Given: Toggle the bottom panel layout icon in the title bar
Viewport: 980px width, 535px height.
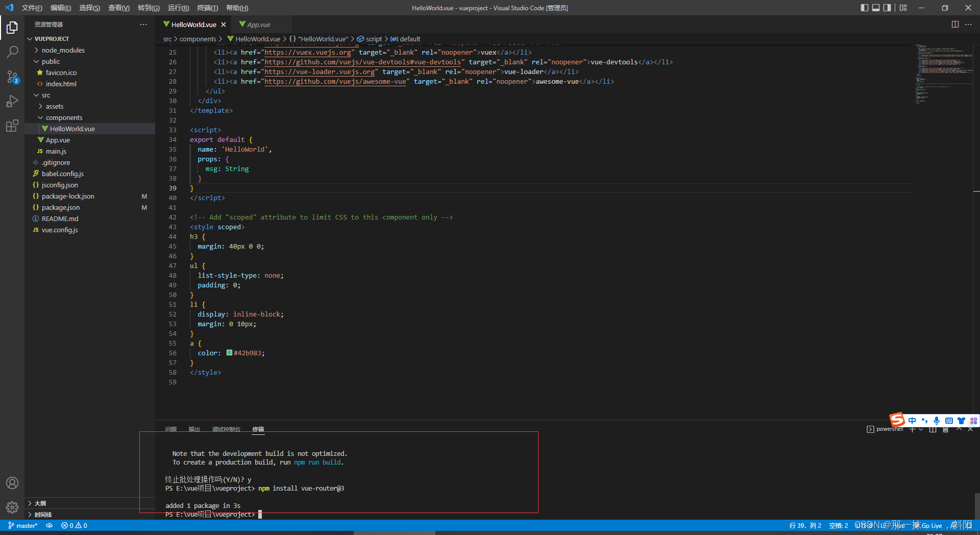Looking at the screenshot, I should pos(876,8).
